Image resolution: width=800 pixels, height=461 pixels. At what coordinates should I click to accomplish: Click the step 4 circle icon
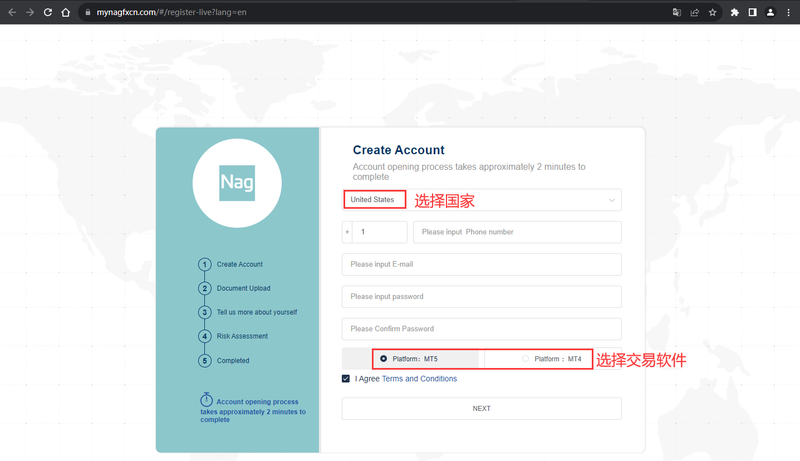click(205, 336)
